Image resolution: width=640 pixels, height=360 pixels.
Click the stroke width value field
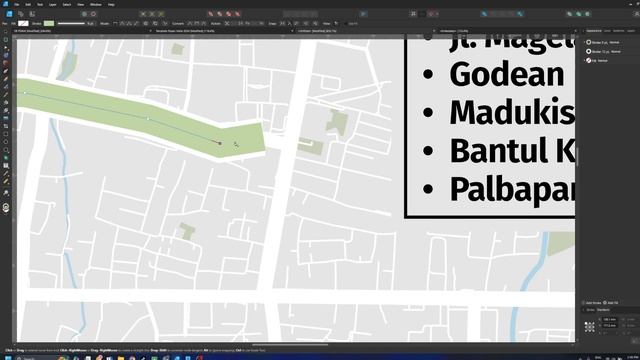[x=91, y=24]
